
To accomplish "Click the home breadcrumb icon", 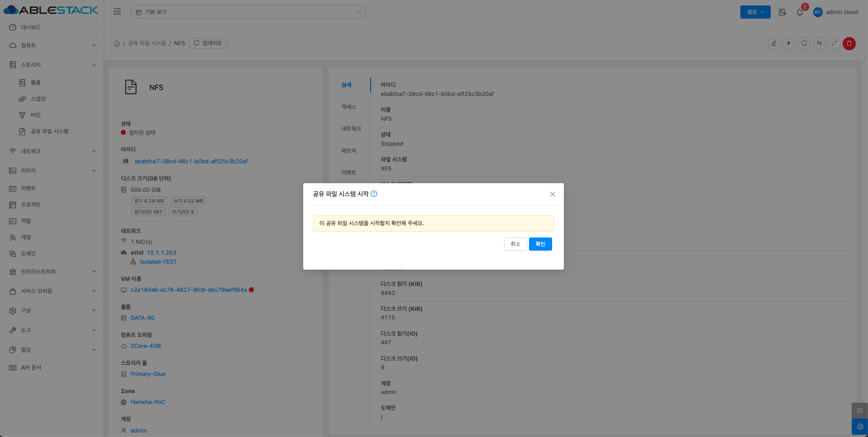I will click(x=117, y=43).
